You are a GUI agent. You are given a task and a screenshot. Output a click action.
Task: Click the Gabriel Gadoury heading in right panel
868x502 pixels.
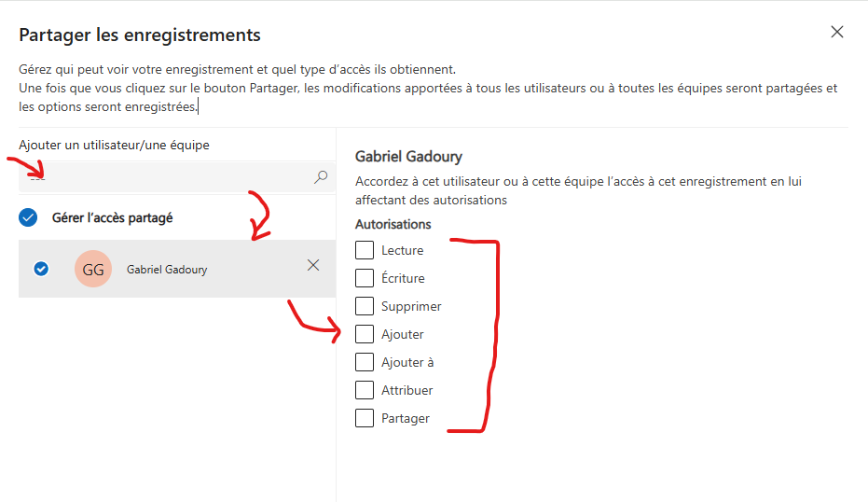pyautogui.click(x=408, y=157)
